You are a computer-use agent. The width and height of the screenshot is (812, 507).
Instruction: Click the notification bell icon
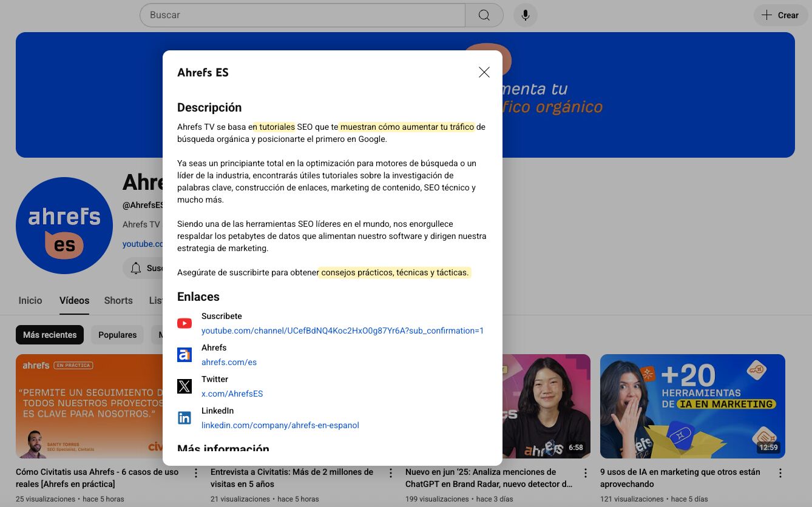[135, 268]
